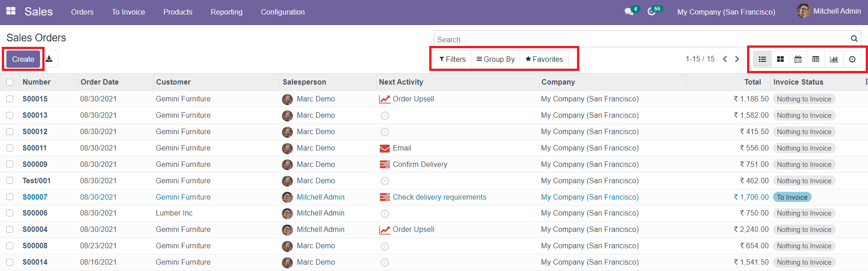Open the Group By dropdown

(x=496, y=59)
